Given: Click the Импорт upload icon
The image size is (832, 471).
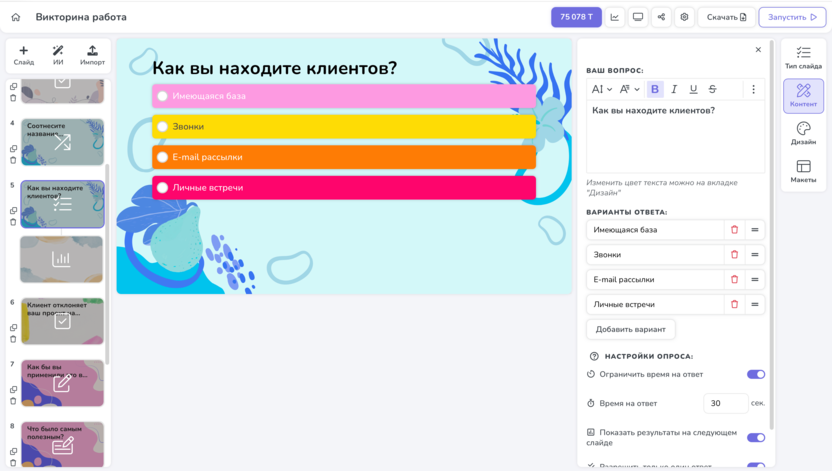Looking at the screenshot, I should 92,55.
